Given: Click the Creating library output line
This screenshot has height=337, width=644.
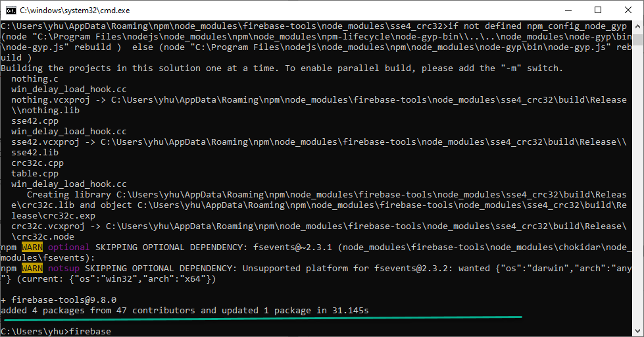Looking at the screenshot, I should [x=327, y=195].
